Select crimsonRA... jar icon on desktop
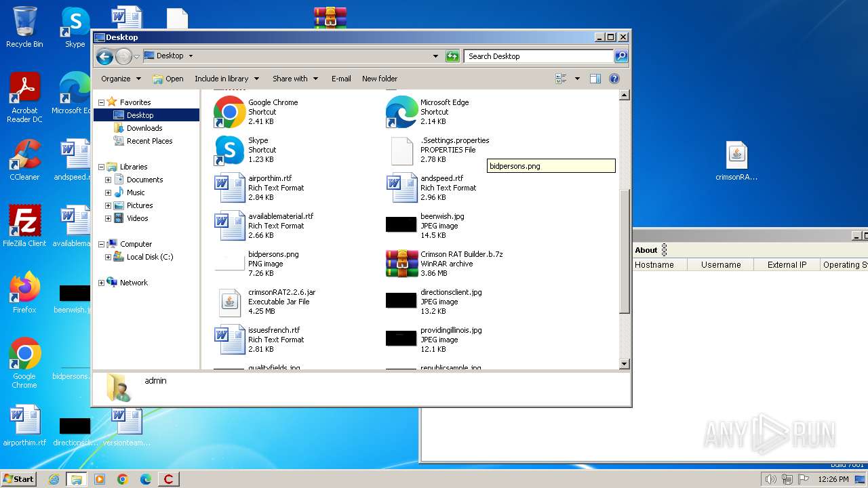Image resolution: width=868 pixels, height=488 pixels. (736, 161)
